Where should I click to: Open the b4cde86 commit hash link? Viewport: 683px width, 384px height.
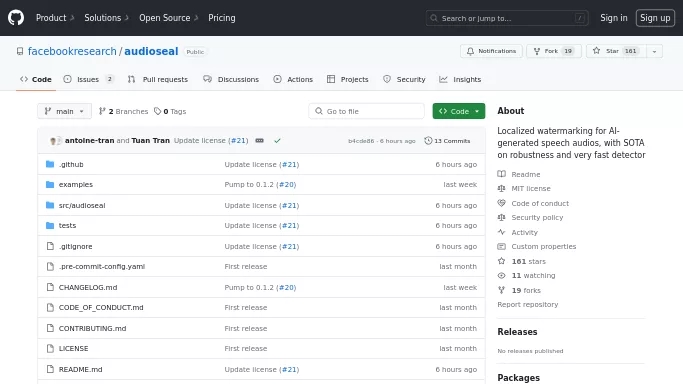click(x=361, y=141)
